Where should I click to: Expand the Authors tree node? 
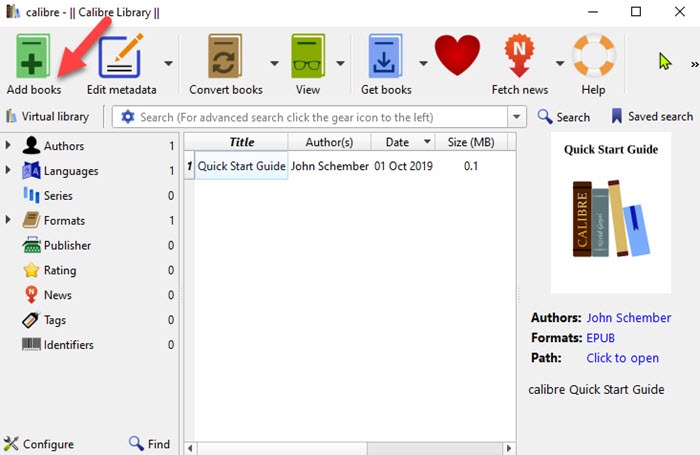click(8, 145)
